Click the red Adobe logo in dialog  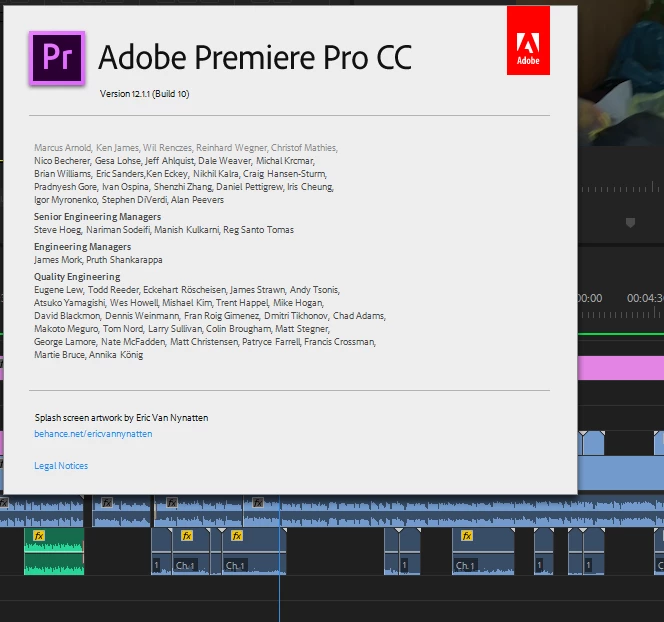(528, 41)
